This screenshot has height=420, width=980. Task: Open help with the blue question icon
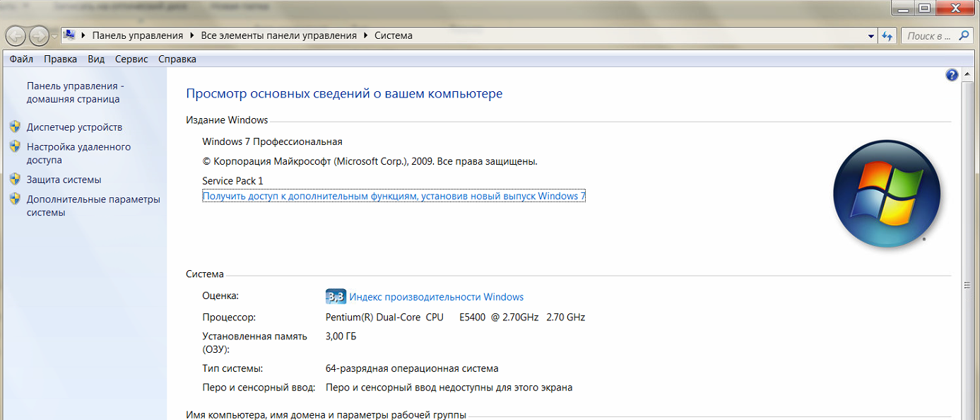(952, 75)
